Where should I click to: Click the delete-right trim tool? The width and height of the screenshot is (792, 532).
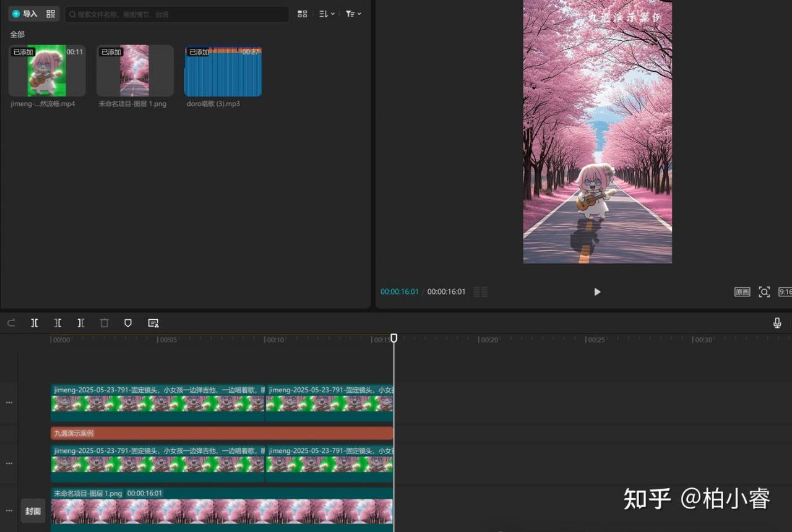click(81, 323)
